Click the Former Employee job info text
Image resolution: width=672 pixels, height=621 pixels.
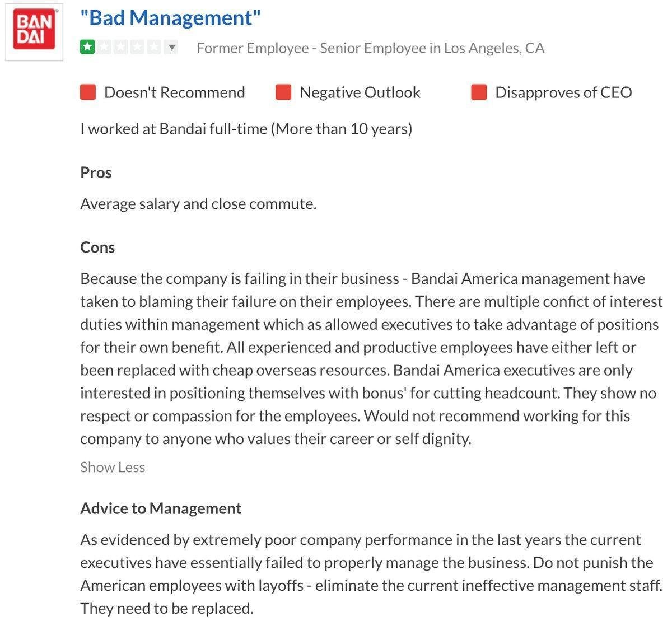(x=370, y=48)
